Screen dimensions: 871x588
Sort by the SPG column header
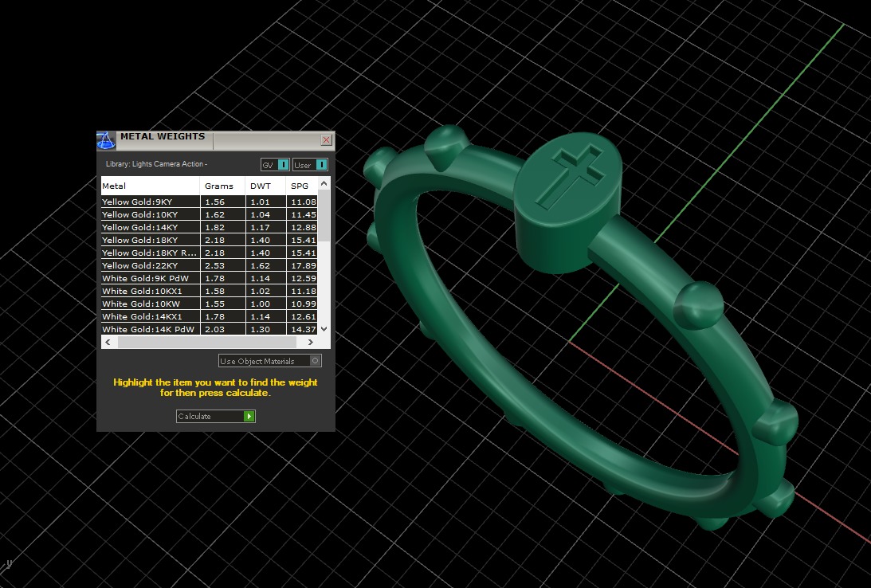pos(302,186)
